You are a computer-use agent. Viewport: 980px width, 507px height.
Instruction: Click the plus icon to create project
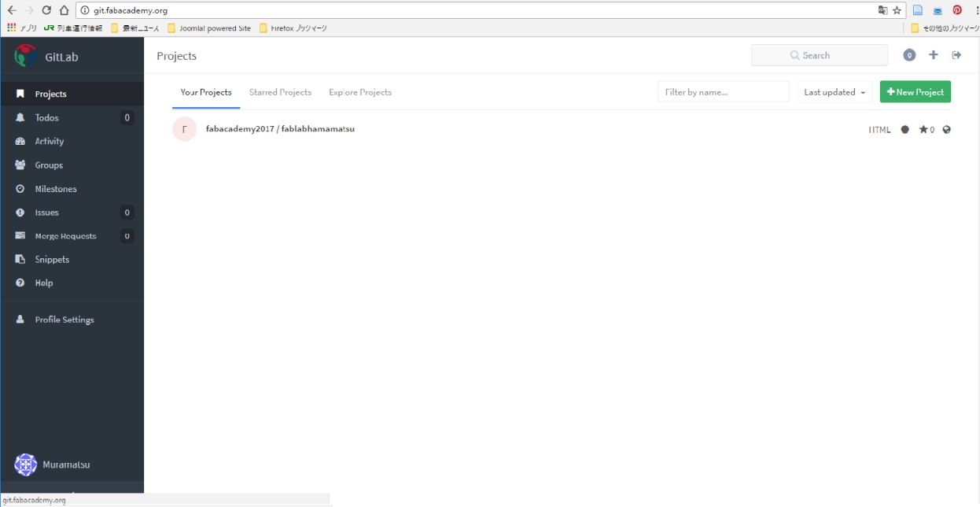[x=934, y=55]
